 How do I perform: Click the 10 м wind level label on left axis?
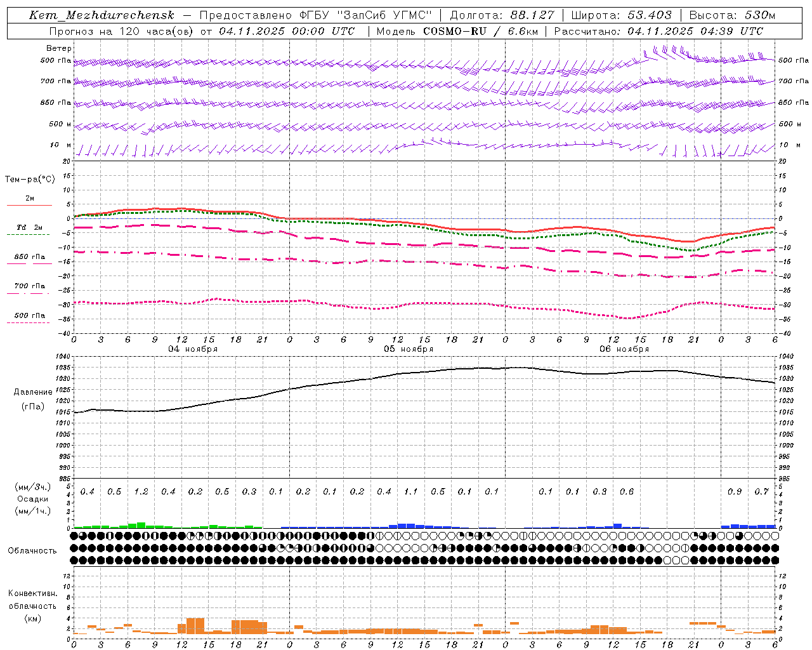tap(61, 145)
